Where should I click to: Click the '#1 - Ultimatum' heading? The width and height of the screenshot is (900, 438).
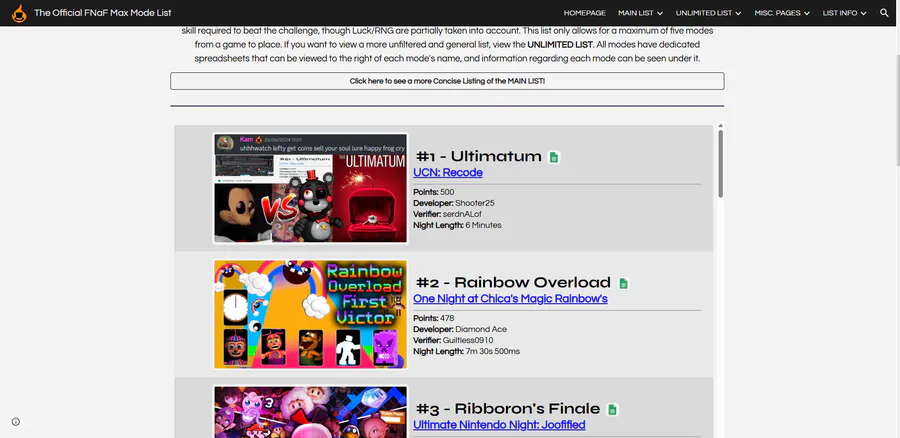click(x=479, y=156)
